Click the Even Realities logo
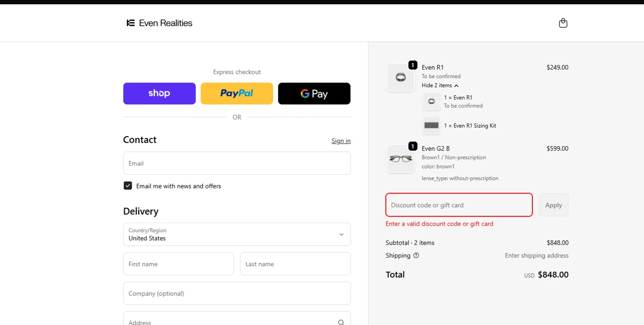 [159, 23]
